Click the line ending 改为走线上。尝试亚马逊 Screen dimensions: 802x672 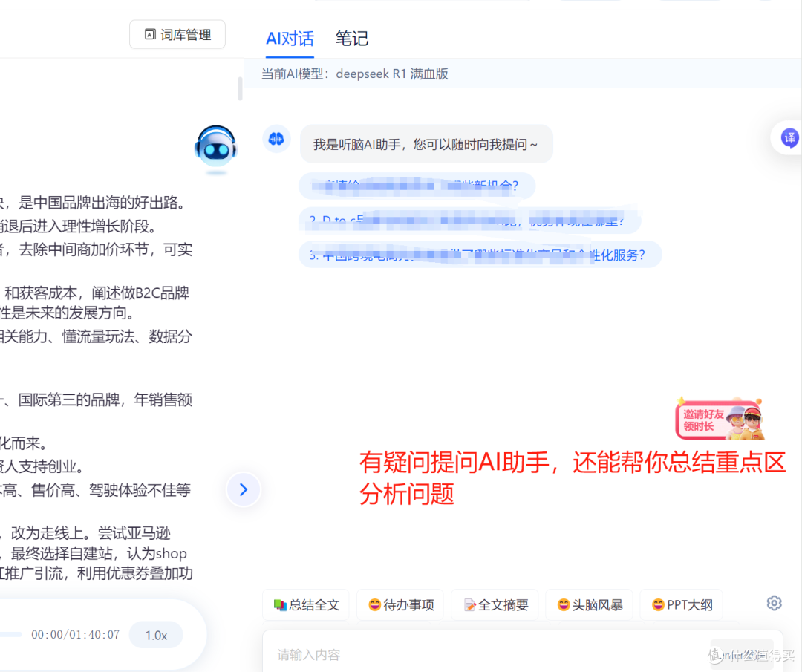click(x=85, y=533)
